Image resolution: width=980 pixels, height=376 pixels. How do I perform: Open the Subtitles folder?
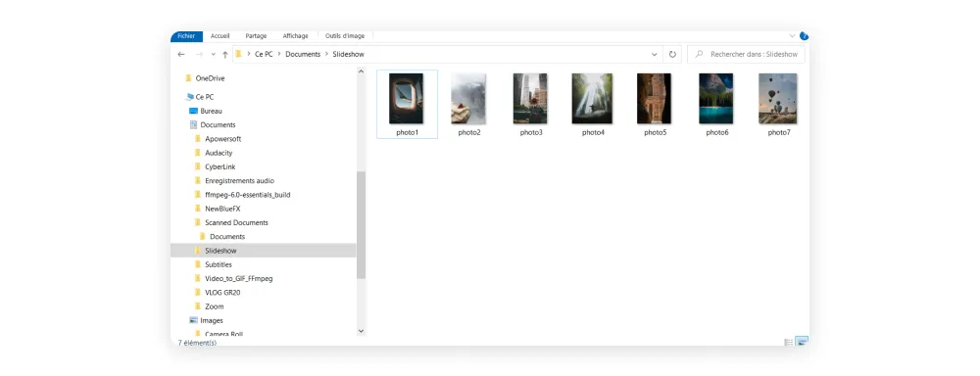tap(219, 264)
